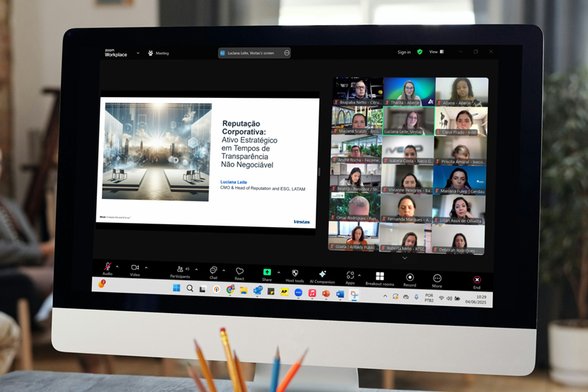Expand video options arrow next to Video
The image size is (588, 392).
tap(146, 268)
